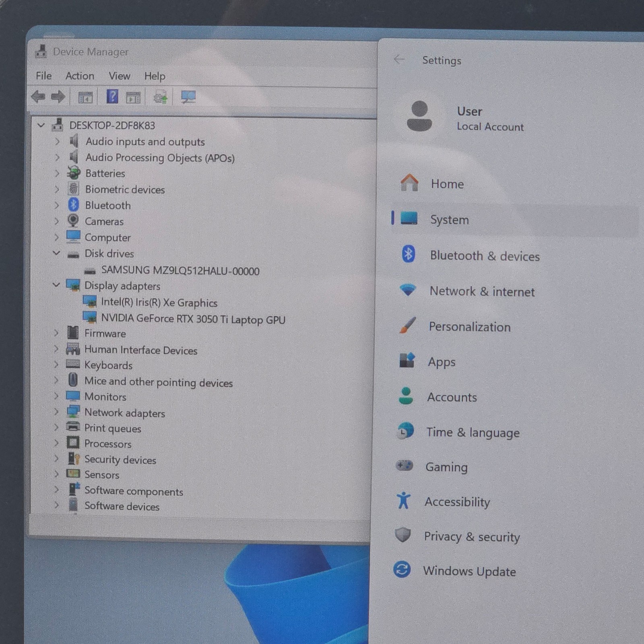Click the Cameras webcam icon

[x=73, y=221]
